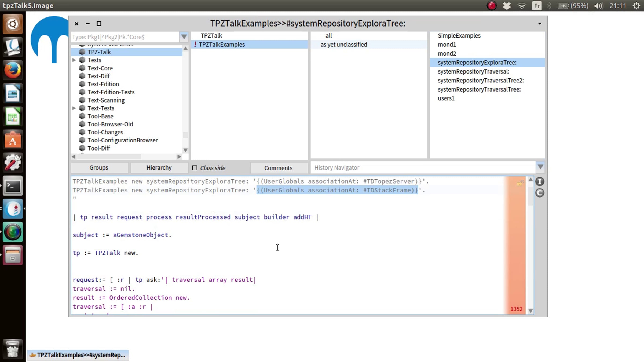
Task: Open Firefox from the dock
Action: (x=13, y=70)
